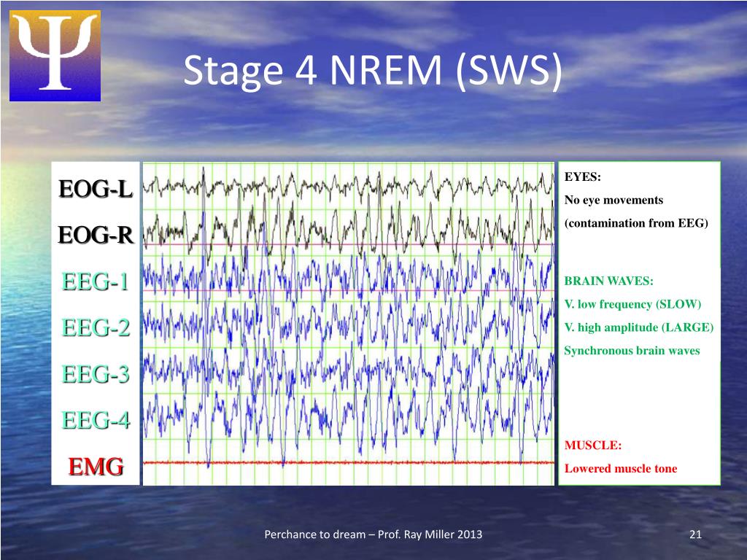This screenshot has width=747, height=560.
Task: Click footer 'Perchance to dream – Prof. Ray Miller 2013'
Action: (373, 534)
